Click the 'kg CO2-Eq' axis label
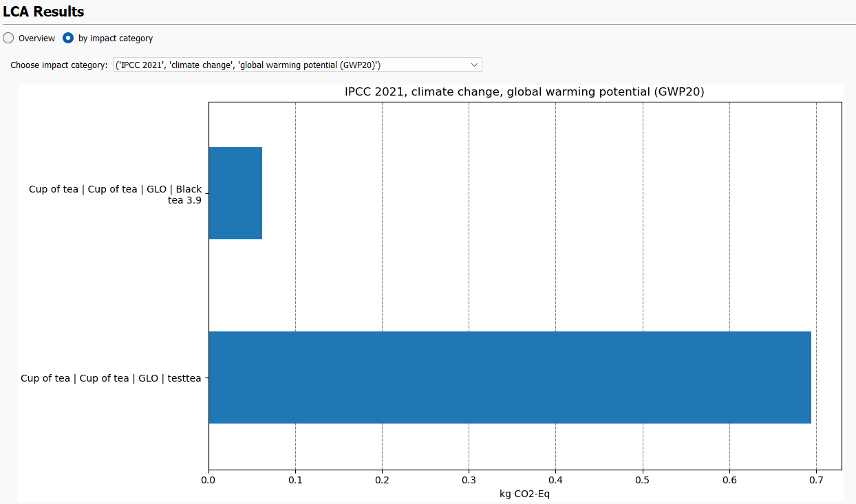The image size is (856, 504). pyautogui.click(x=525, y=494)
